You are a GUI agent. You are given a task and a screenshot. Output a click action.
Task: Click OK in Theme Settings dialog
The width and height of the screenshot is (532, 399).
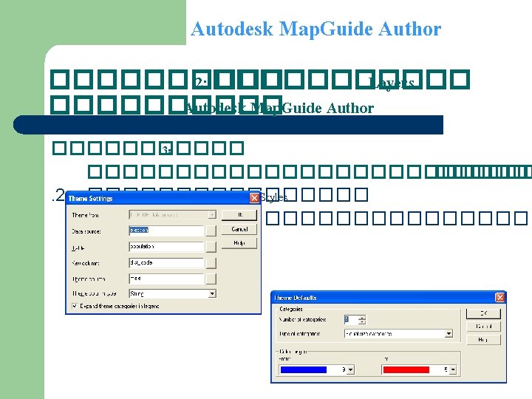(239, 215)
